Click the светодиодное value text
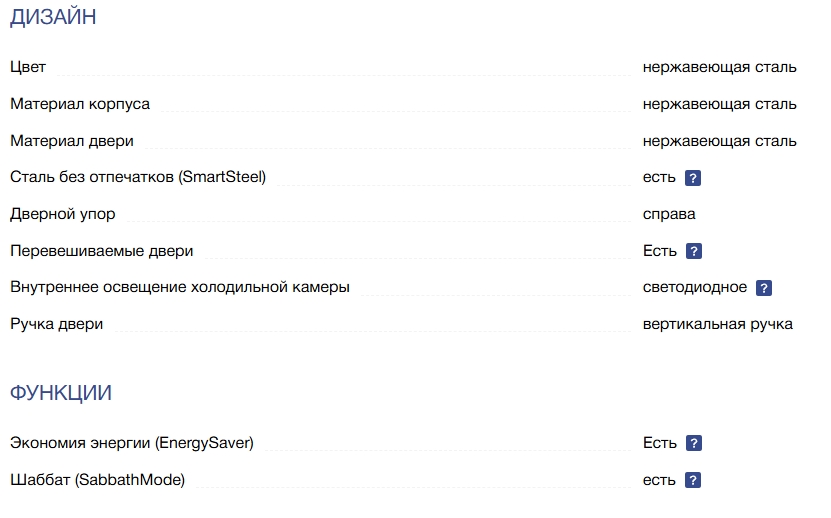This screenshot has width=831, height=518. click(695, 287)
